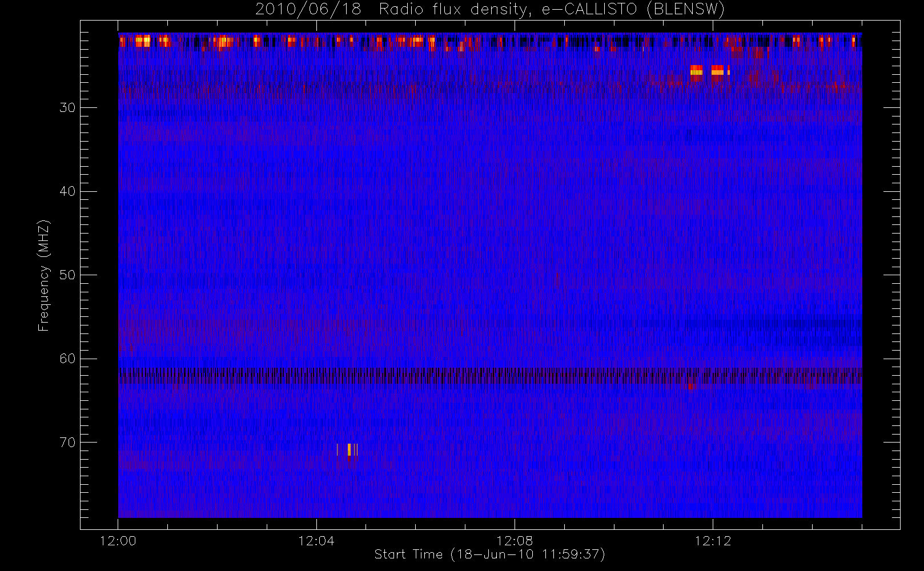This screenshot has width=924, height=571.
Task: Click the plot title mentioning e-CALLISTO (BLENSW)
Action: coord(490,9)
